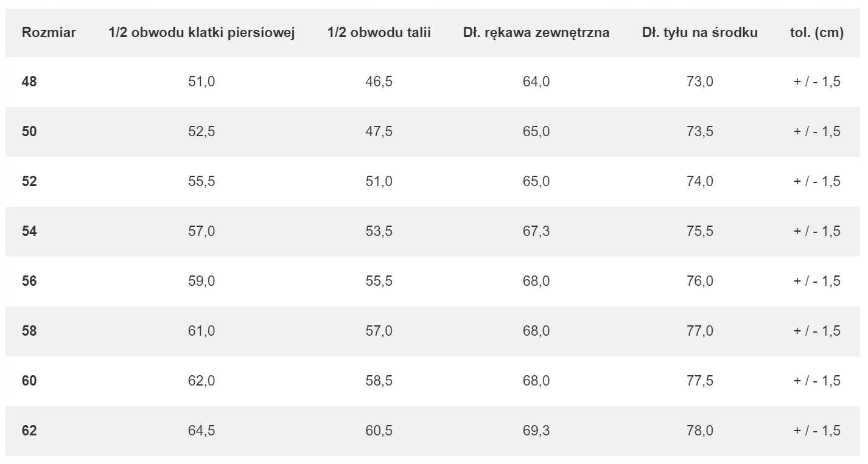Click the waist value 58,5 for size 60

tap(379, 381)
